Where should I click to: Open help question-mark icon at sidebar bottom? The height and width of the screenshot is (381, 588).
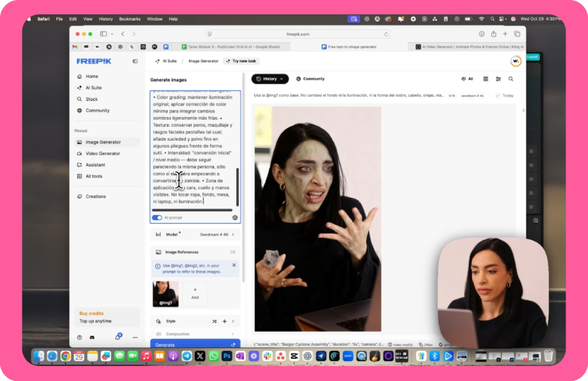(x=79, y=337)
